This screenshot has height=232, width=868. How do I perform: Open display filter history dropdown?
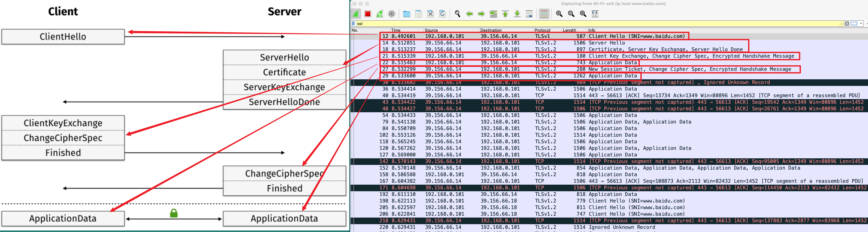861,24
